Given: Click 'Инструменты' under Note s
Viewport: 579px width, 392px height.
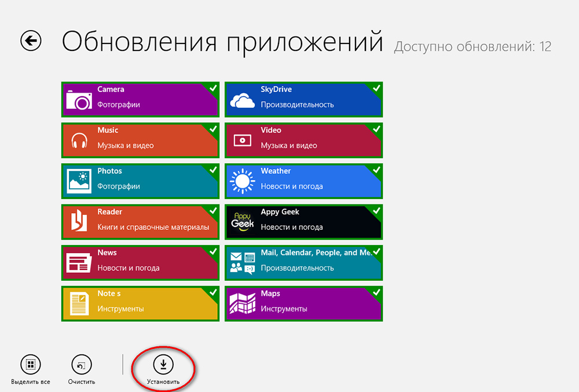Looking at the screenshot, I should (121, 309).
